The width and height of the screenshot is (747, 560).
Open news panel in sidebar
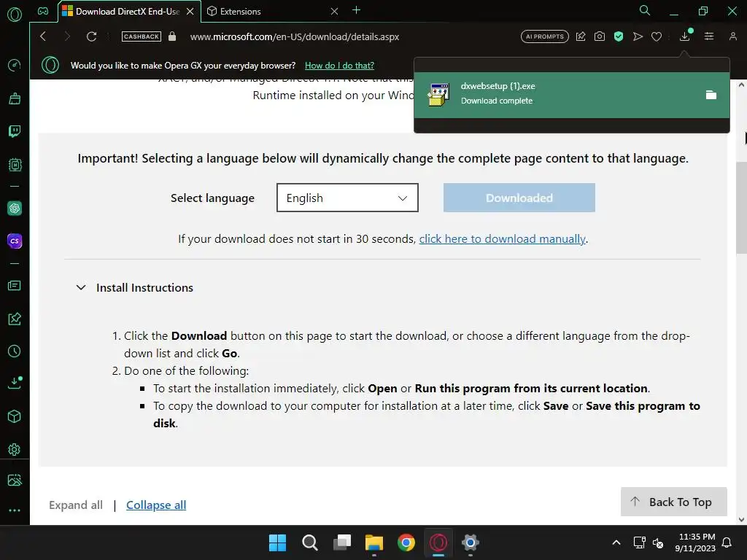[x=15, y=285]
